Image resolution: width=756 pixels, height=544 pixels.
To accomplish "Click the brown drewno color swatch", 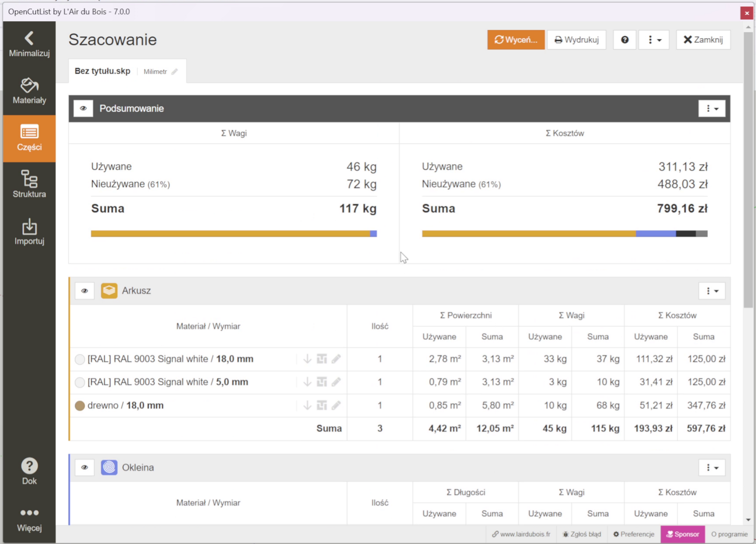I will pyautogui.click(x=80, y=406).
